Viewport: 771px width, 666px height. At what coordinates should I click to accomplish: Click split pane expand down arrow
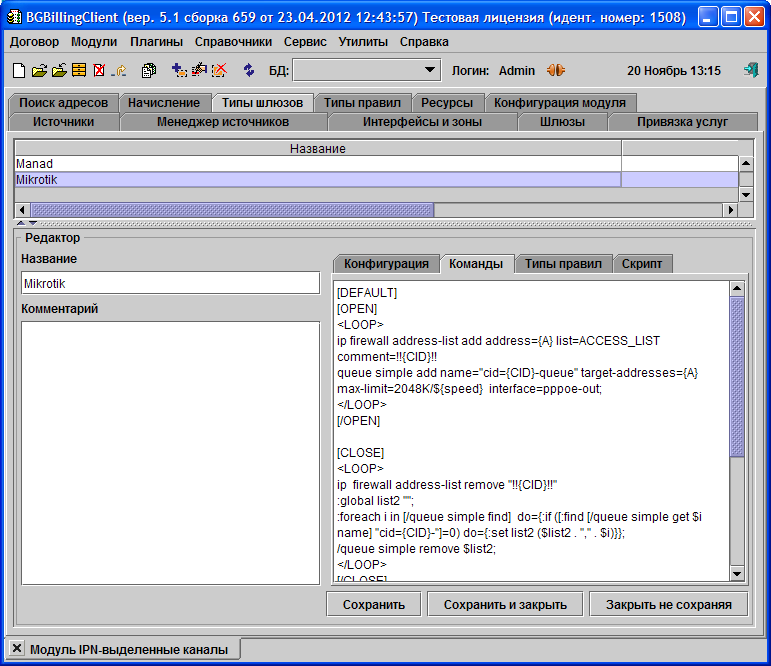pyautogui.click(x=32, y=223)
